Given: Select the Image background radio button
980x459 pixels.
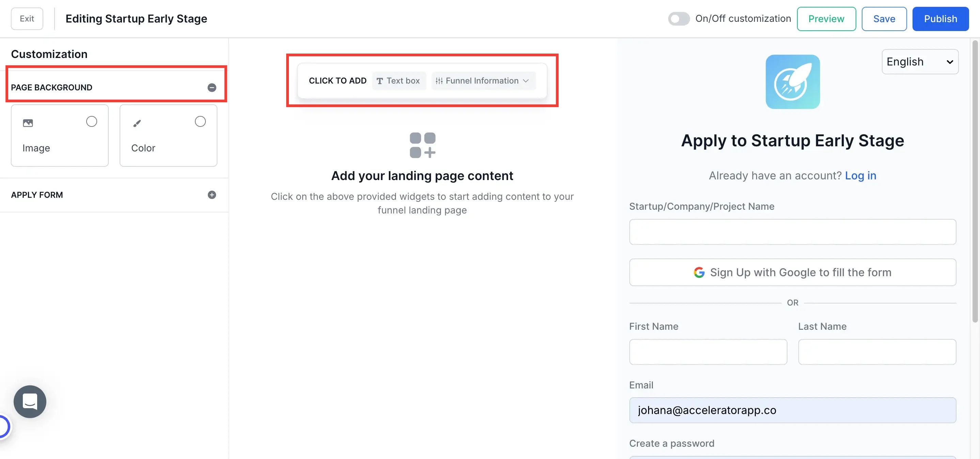Looking at the screenshot, I should pos(91,121).
